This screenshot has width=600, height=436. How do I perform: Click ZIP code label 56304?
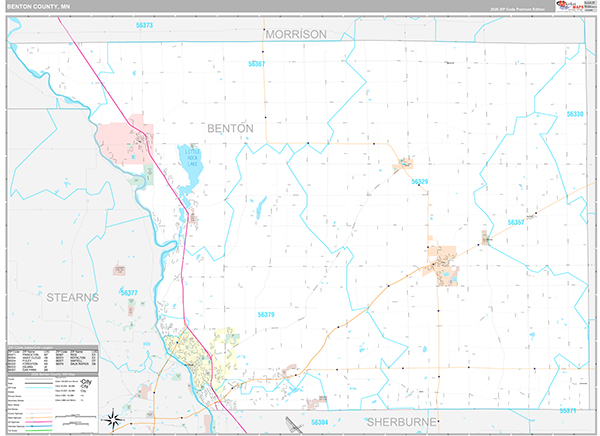[319, 422]
